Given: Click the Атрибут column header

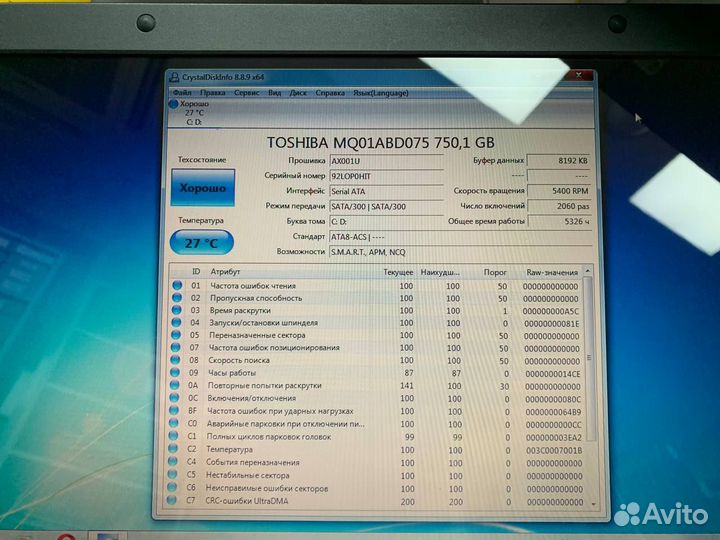Looking at the screenshot, I should [225, 272].
